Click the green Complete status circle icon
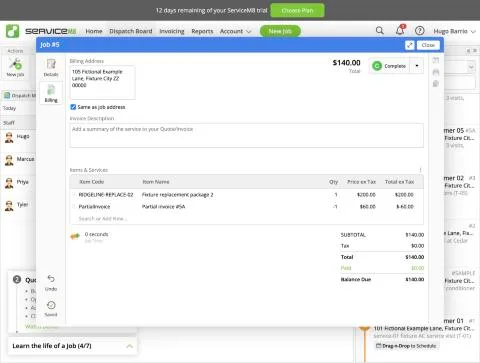The width and height of the screenshot is (480, 363). tap(377, 66)
